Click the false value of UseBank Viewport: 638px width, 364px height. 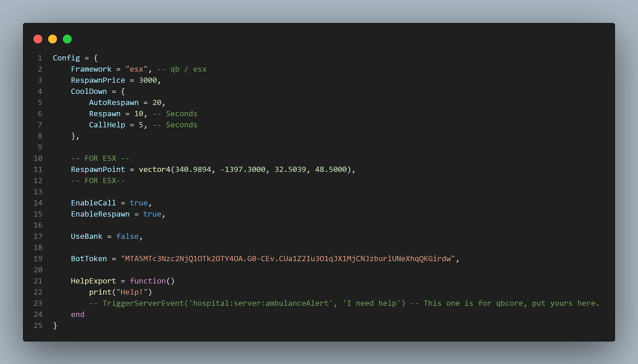tap(127, 237)
